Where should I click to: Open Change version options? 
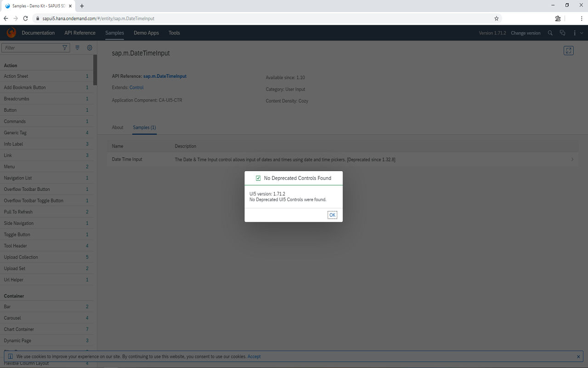tap(526, 33)
